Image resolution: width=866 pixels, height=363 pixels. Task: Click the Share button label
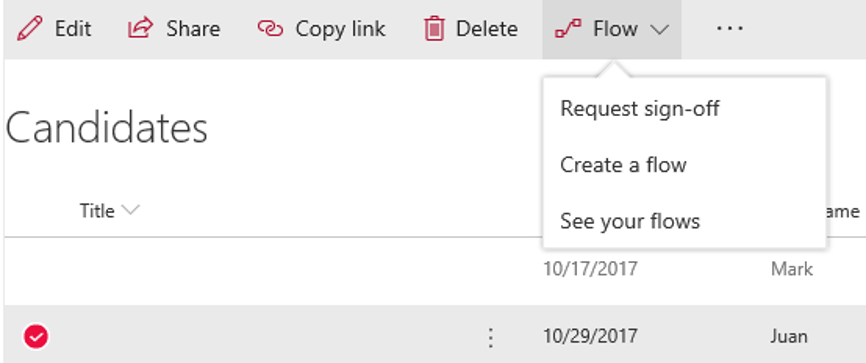coord(193,29)
